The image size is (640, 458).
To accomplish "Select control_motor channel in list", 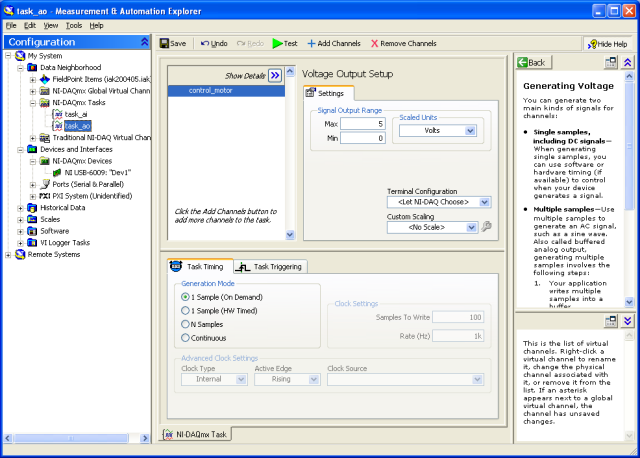I will [226, 91].
